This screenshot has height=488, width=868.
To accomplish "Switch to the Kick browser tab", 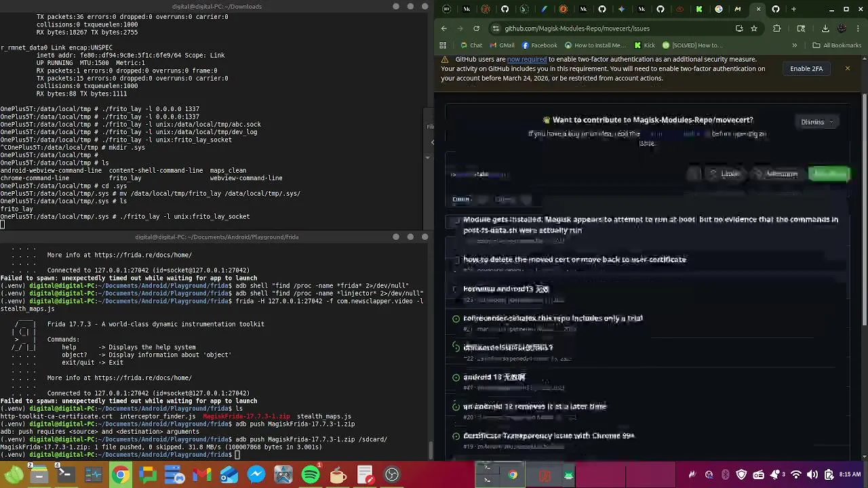I will [x=699, y=9].
